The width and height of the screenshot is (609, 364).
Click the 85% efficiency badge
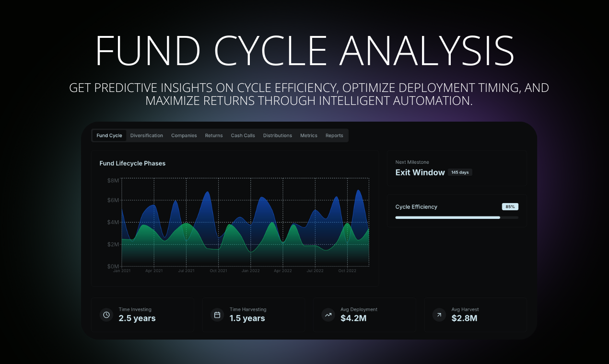(510, 207)
